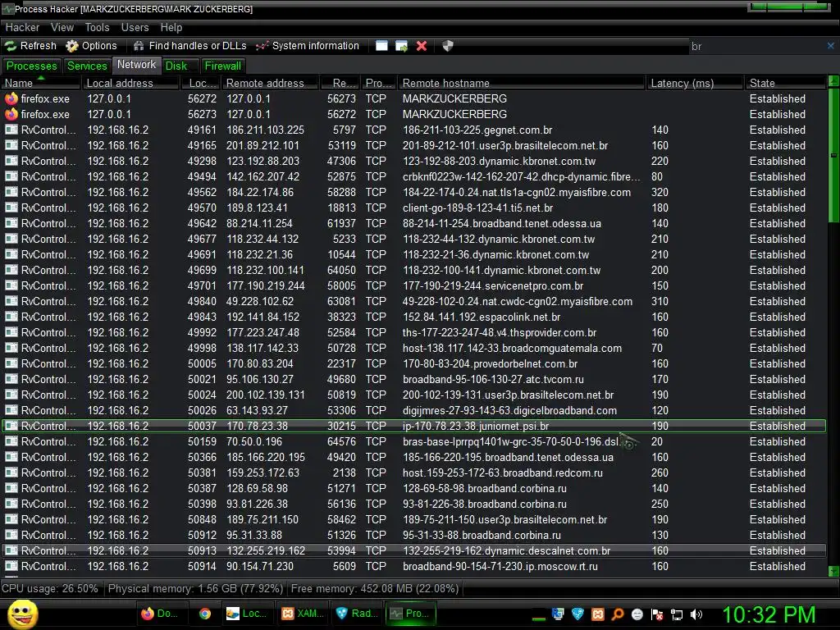
Task: Open Find handles or DLLs
Action: click(189, 46)
